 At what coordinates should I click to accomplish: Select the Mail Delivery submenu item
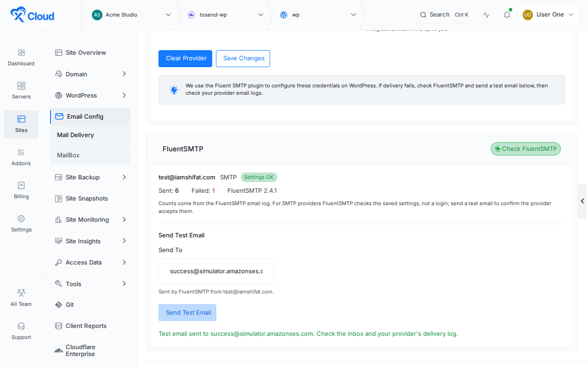(x=90, y=135)
